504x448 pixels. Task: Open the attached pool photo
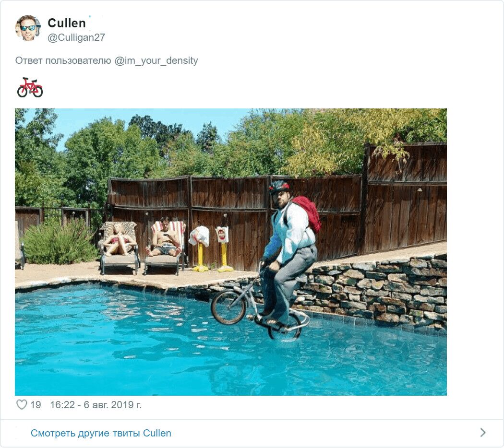pyautogui.click(x=231, y=252)
